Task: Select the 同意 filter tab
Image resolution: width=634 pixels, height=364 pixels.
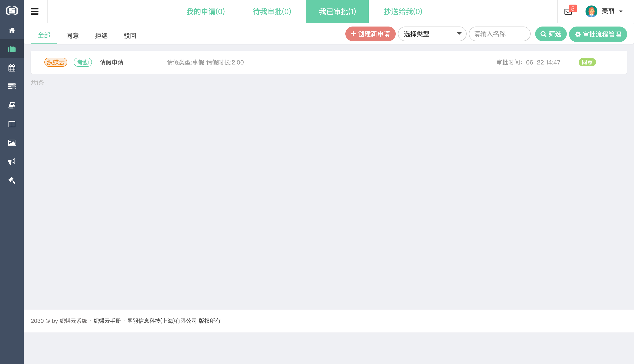Action: [73, 35]
